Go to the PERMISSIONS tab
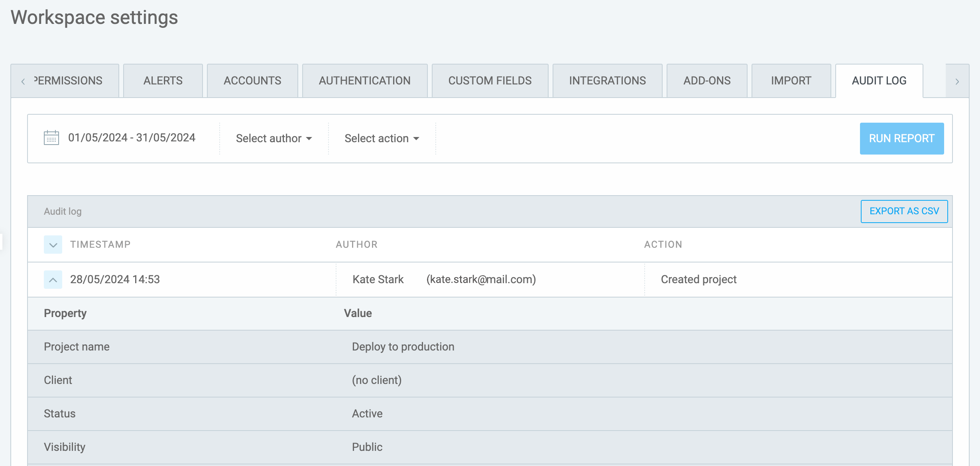The height and width of the screenshot is (466, 980). [67, 80]
